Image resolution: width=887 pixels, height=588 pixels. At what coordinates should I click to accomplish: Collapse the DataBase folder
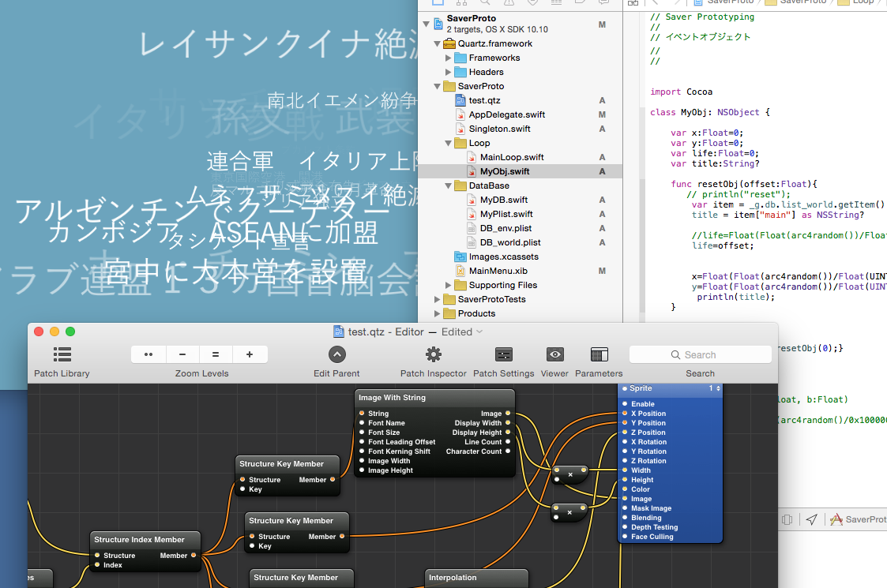(448, 185)
